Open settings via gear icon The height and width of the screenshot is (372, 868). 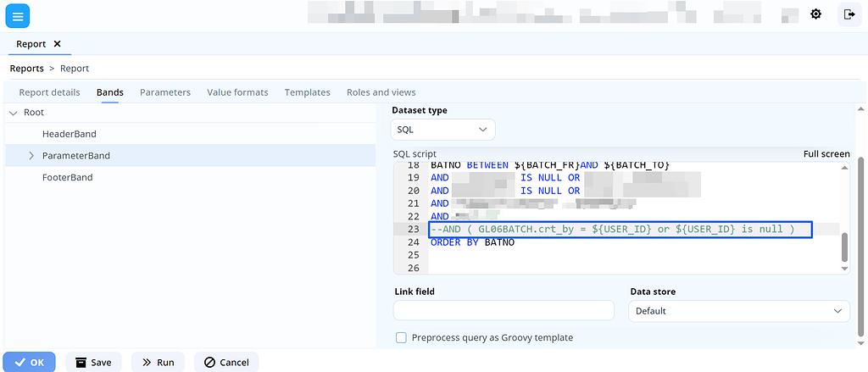coord(815,14)
